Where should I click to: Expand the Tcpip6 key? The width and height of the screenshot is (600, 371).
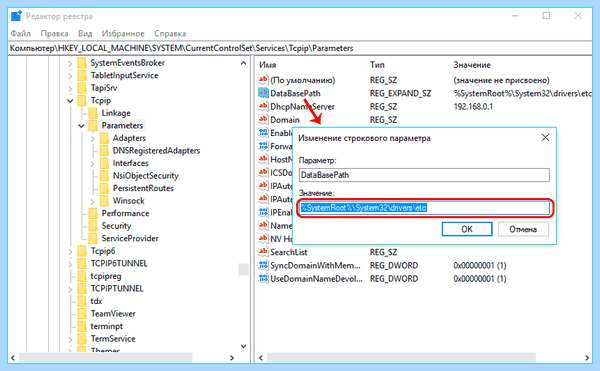pyautogui.click(x=70, y=252)
